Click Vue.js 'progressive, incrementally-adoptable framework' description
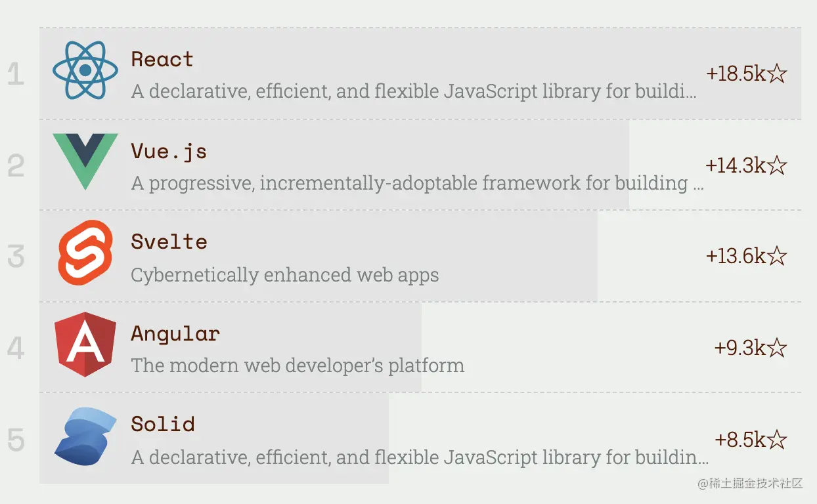Viewport: 817px width, 504px height. pos(418,183)
